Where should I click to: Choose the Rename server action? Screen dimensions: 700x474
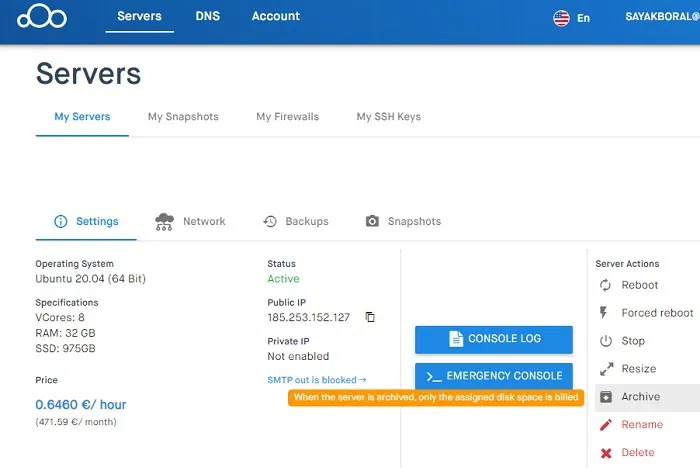click(x=642, y=424)
